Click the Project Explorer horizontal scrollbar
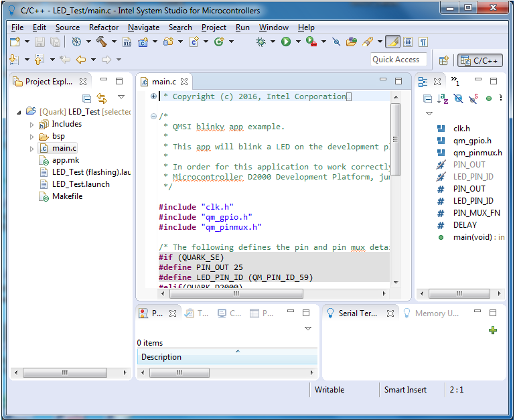 pyautogui.click(x=65, y=372)
